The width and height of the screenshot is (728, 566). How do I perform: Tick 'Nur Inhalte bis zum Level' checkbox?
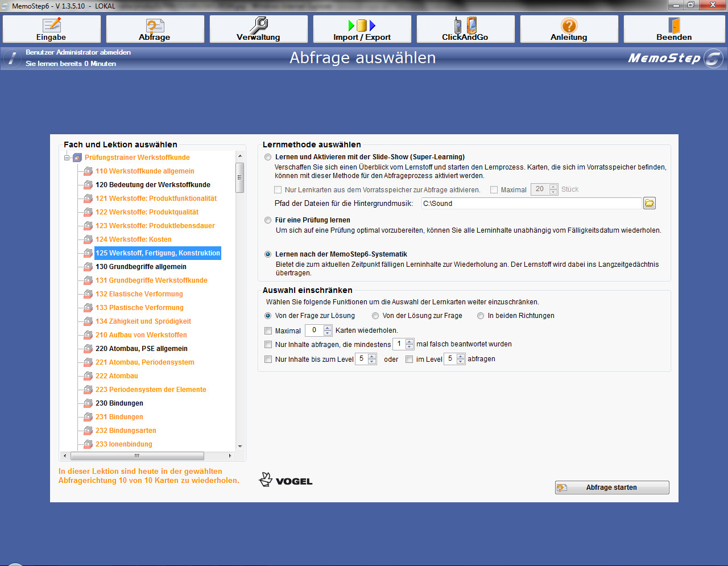click(x=268, y=359)
